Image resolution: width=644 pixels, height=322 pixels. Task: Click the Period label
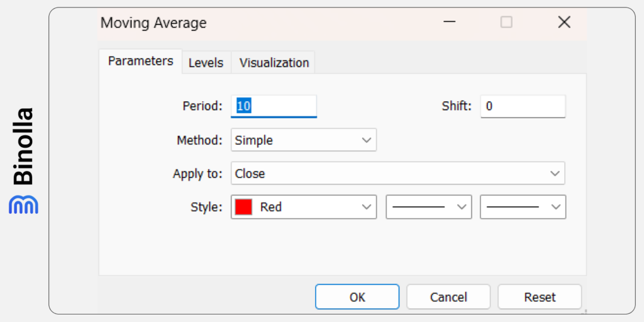[202, 106]
